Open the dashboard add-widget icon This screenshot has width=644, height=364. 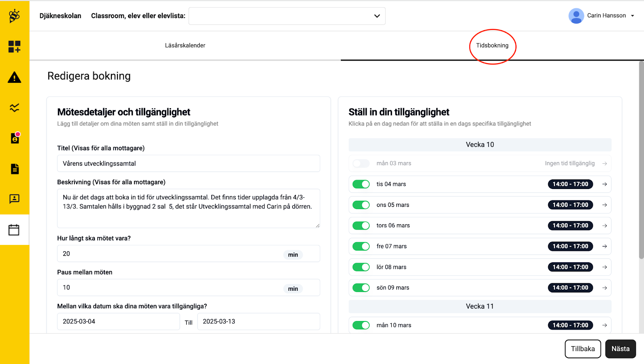click(14, 47)
